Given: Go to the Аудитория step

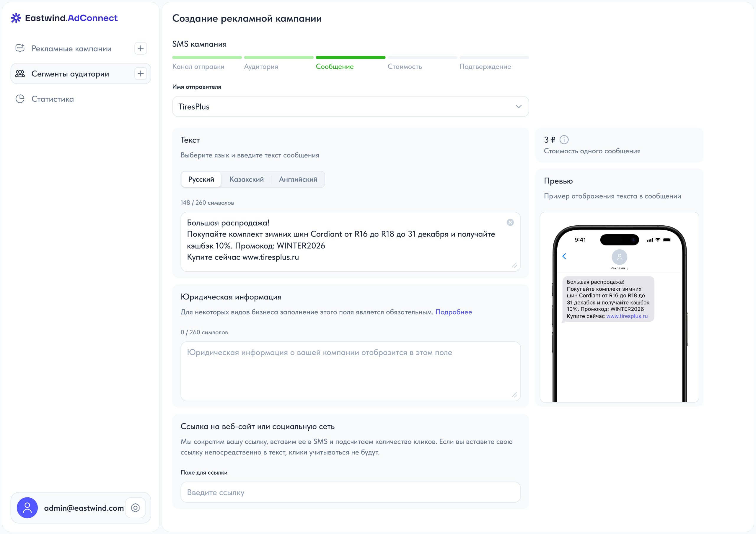Looking at the screenshot, I should 261,66.
